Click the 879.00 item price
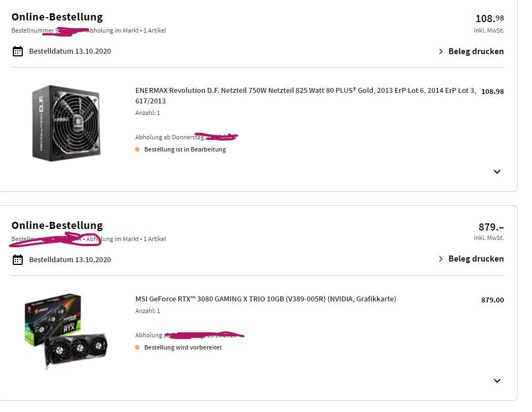Viewport: 532px width, 412px height. (x=492, y=300)
